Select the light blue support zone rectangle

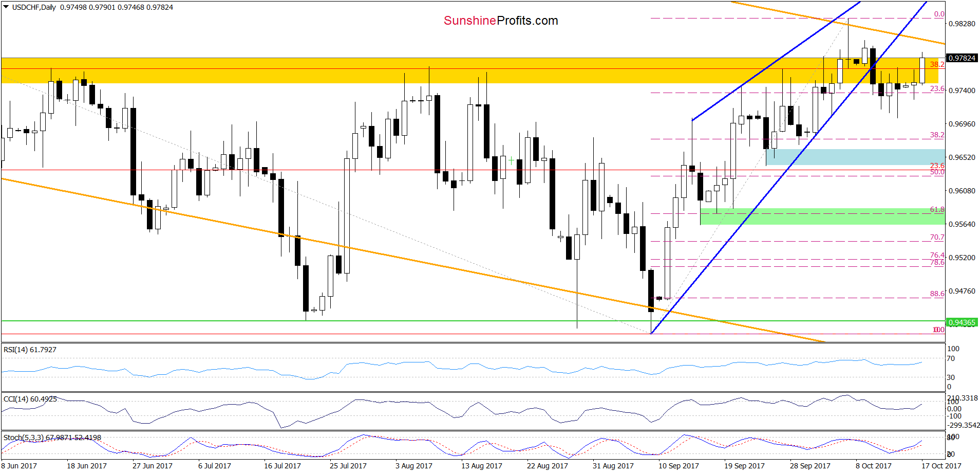855,157
